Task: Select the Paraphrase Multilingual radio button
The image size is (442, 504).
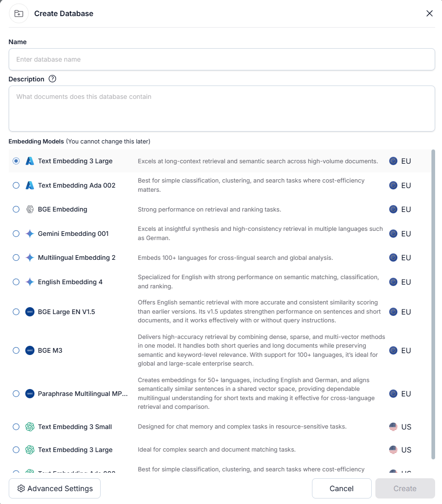Action: tap(16, 394)
